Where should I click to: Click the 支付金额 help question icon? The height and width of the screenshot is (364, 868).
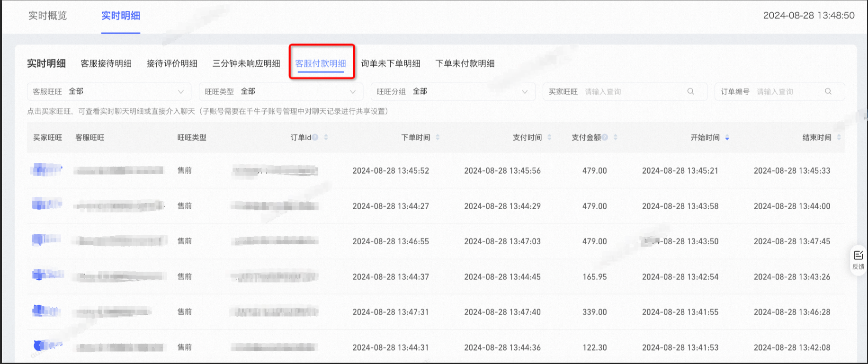point(605,137)
